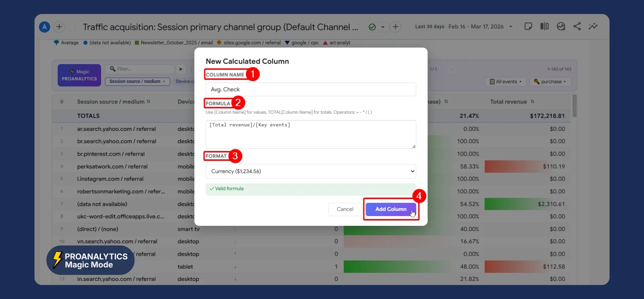Click into the formula text area
644x299 pixels.
(x=311, y=134)
